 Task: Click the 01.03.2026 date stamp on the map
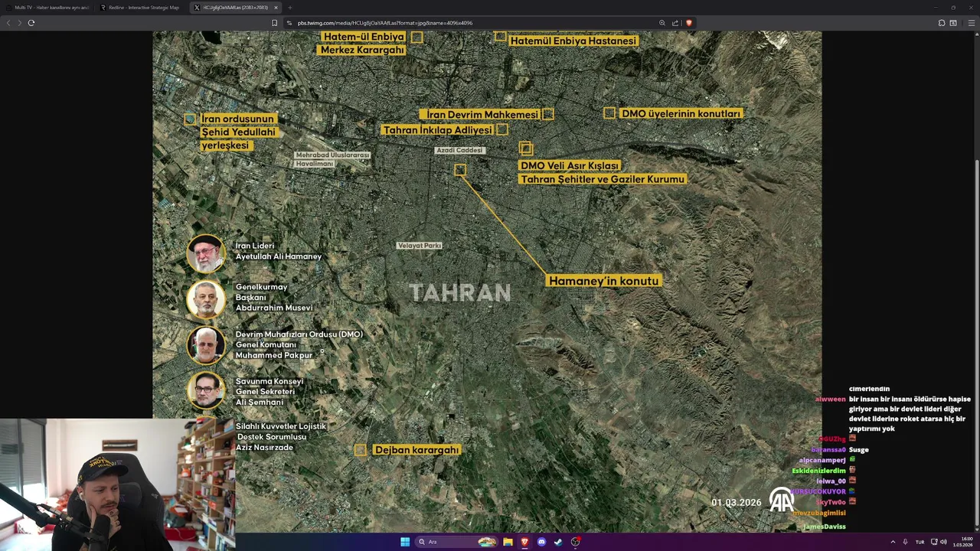737,503
